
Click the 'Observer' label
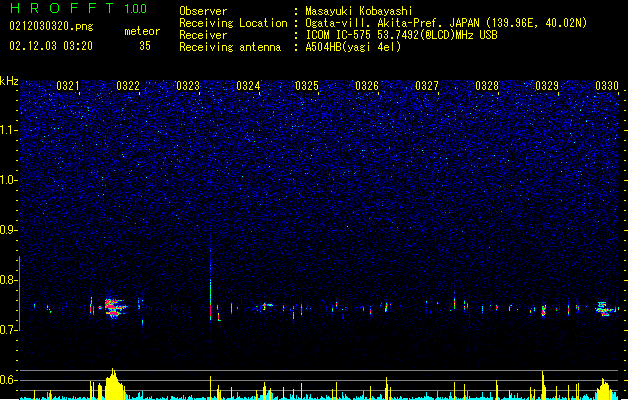(203, 11)
